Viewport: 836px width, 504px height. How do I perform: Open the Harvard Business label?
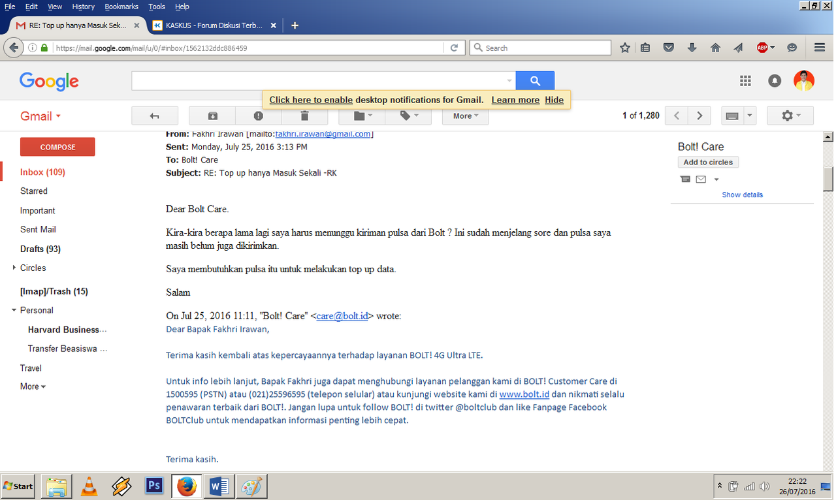pyautogui.click(x=67, y=330)
